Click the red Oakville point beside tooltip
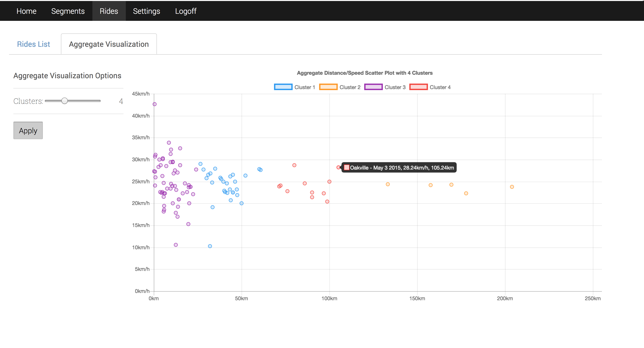The height and width of the screenshot is (348, 644). pyautogui.click(x=338, y=168)
